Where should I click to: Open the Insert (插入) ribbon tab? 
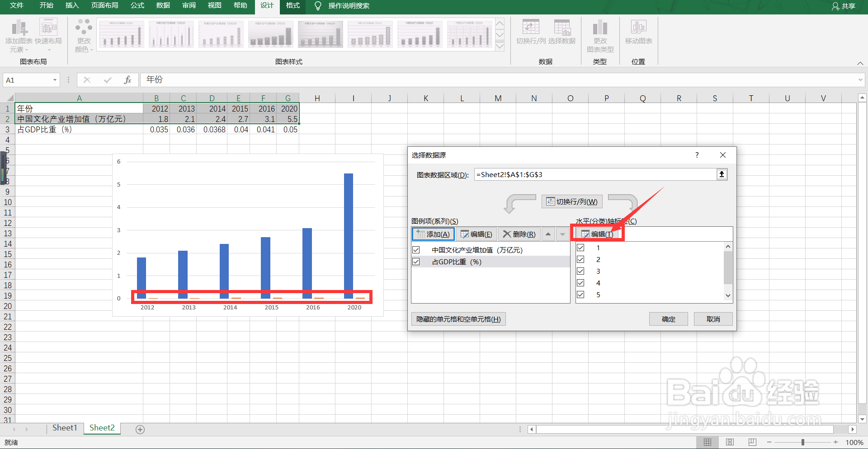click(x=72, y=6)
